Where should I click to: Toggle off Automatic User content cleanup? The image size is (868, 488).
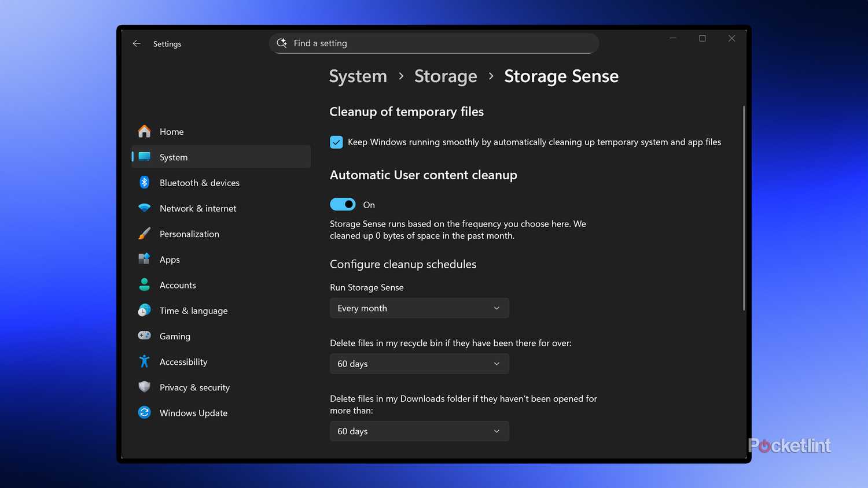pyautogui.click(x=343, y=204)
